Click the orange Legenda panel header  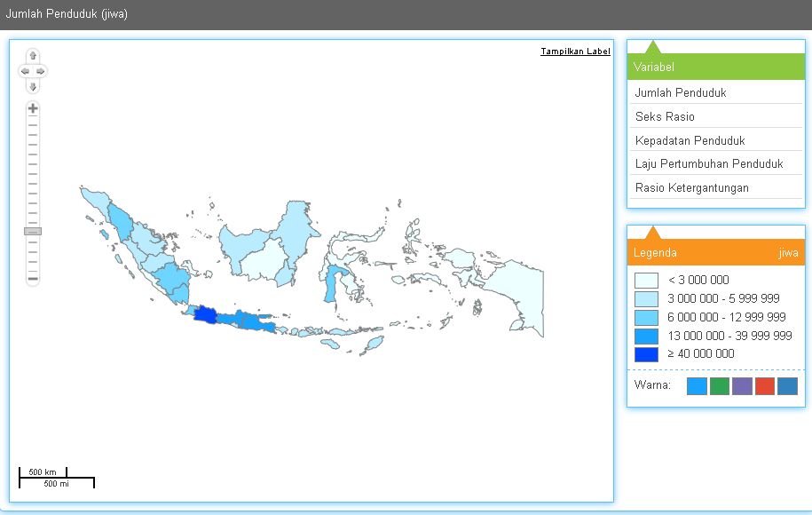[x=716, y=252]
